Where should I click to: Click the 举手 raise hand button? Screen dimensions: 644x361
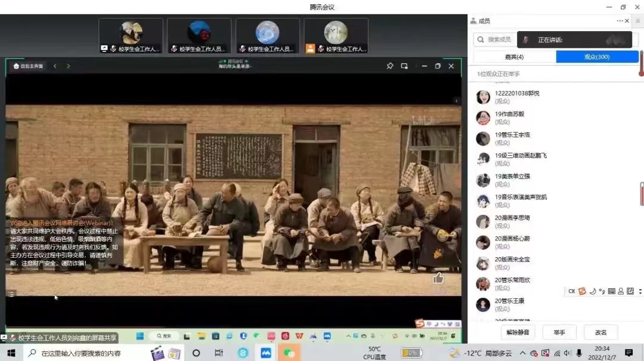(559, 332)
